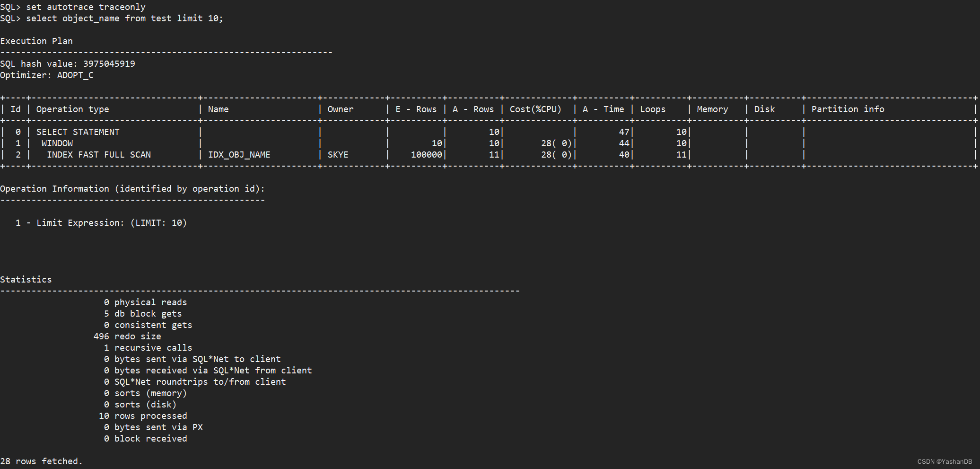Click the A-Rows value 11 in the index scan row

click(x=494, y=155)
